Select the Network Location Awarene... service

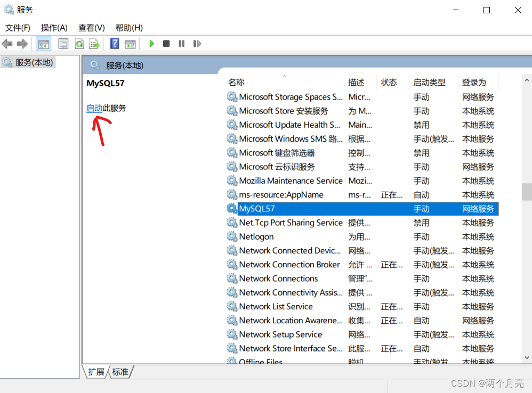click(291, 321)
